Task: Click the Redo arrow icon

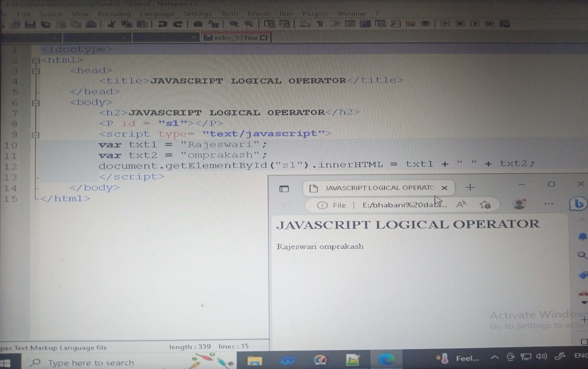Action: point(178,24)
